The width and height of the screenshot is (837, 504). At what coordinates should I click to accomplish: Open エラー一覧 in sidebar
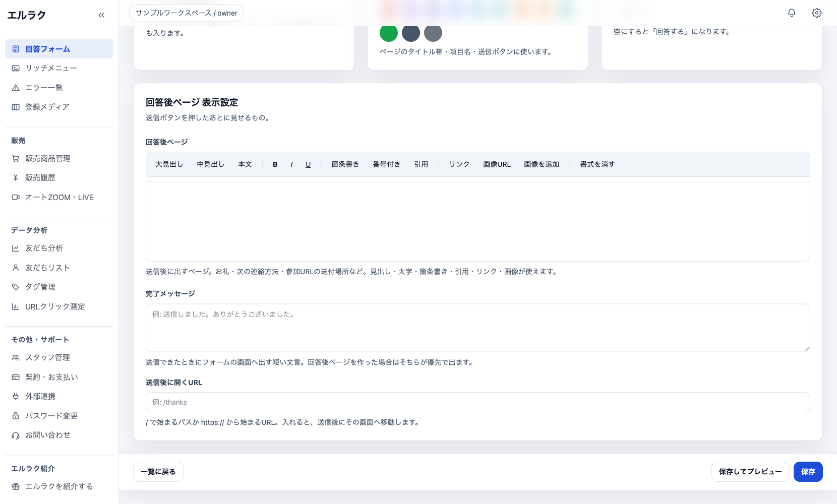coord(59,88)
